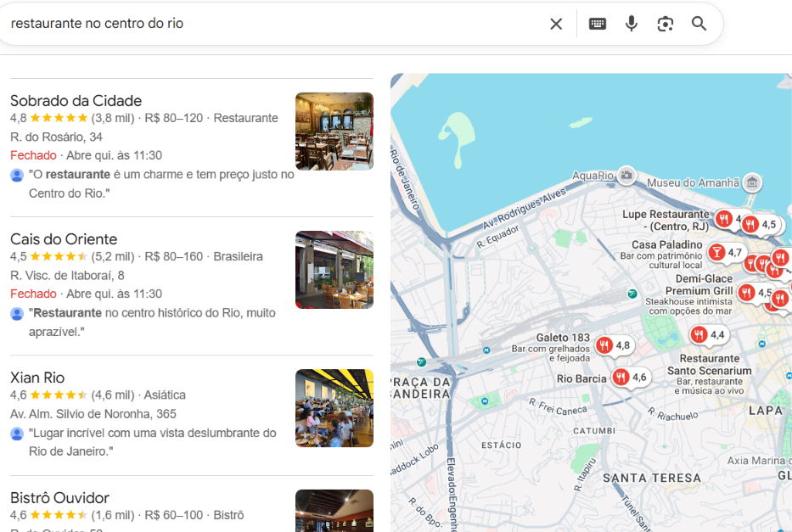Click the green transit station marker near Praça da Bandeira
The height and width of the screenshot is (532, 792).
point(421,362)
